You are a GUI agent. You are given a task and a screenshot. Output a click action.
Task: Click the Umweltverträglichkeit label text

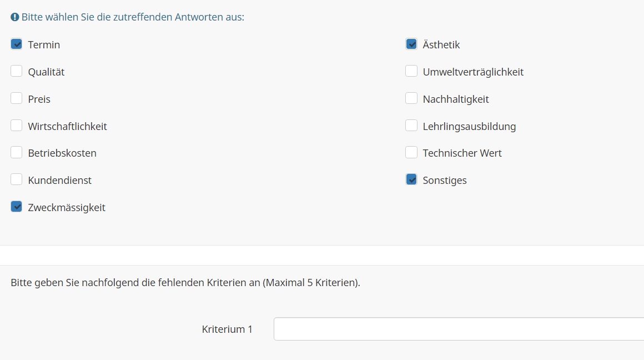(x=473, y=72)
